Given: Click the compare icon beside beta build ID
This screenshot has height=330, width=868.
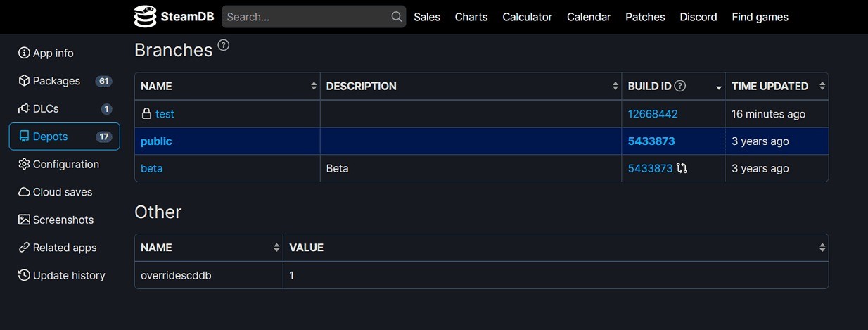Looking at the screenshot, I should (x=682, y=169).
